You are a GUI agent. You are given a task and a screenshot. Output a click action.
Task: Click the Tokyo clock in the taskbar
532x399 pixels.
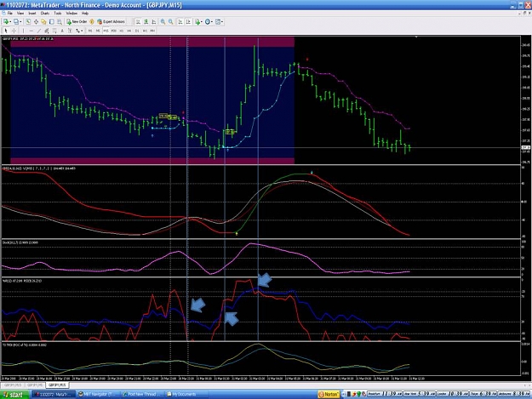(483, 394)
